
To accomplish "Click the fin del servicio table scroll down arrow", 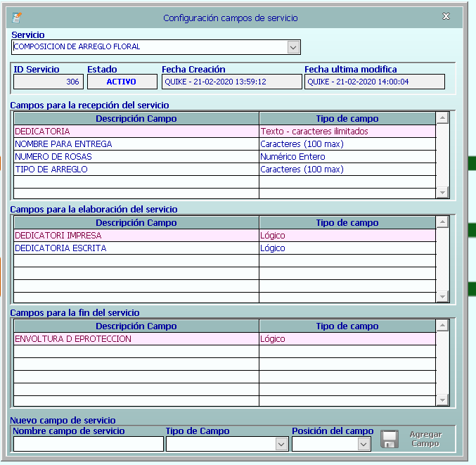I will (x=443, y=400).
